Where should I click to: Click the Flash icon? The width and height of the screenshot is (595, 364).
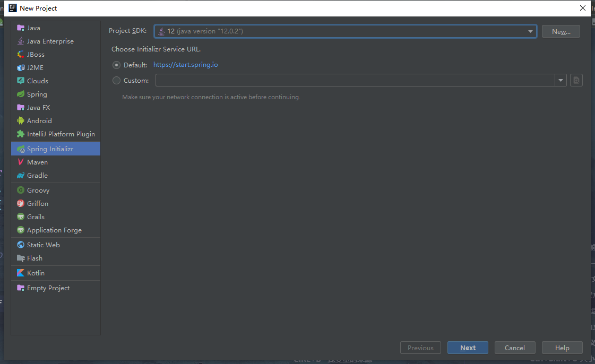(x=21, y=258)
